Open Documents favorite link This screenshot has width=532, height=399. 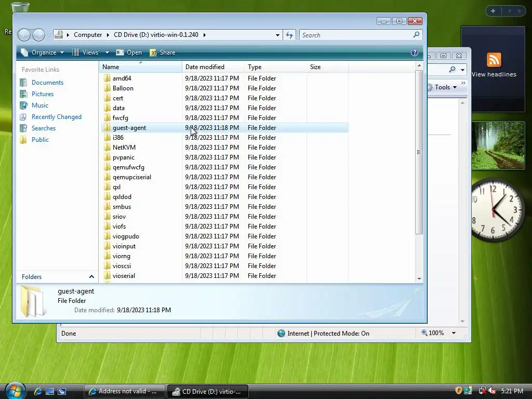(47, 83)
